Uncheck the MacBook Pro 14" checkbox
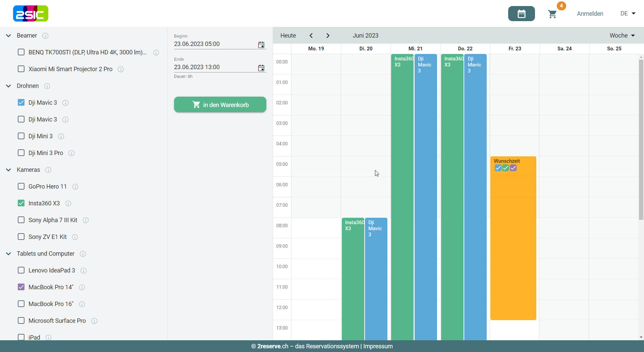The height and width of the screenshot is (352, 644). [x=21, y=287]
